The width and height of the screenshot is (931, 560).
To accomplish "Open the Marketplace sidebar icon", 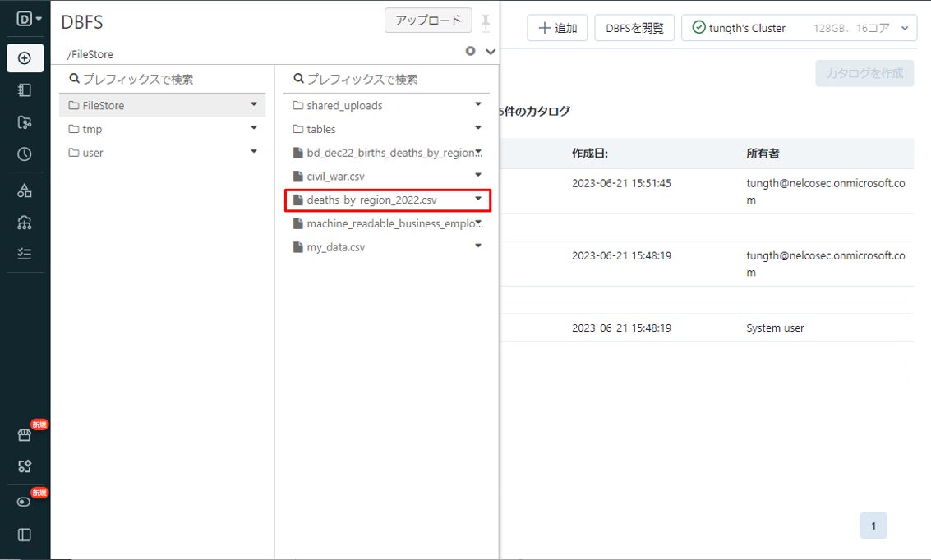I will (x=25, y=435).
